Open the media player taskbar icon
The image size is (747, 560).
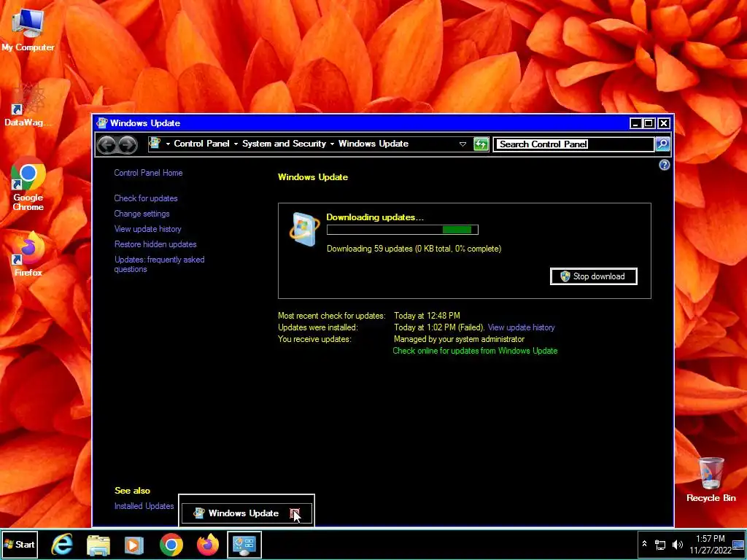click(134, 545)
